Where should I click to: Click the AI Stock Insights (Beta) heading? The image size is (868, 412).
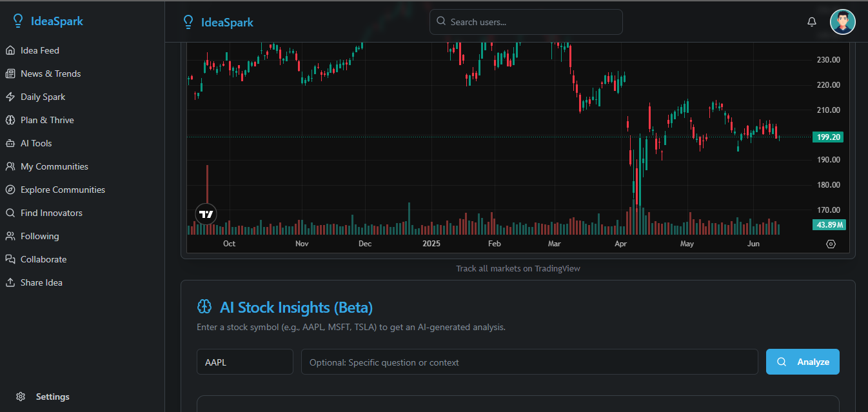[296, 307]
